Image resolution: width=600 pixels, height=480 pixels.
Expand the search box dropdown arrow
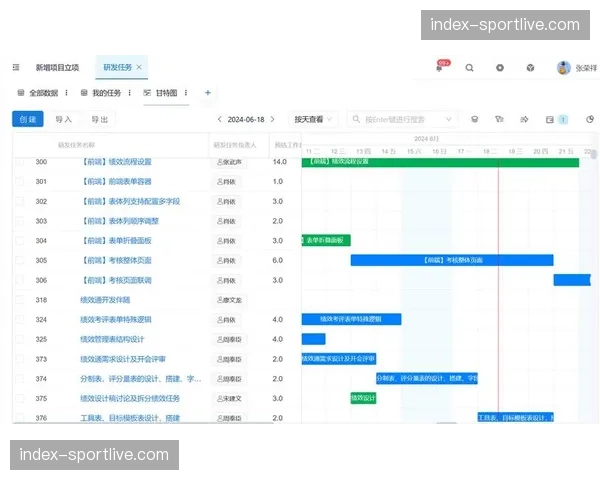448,119
